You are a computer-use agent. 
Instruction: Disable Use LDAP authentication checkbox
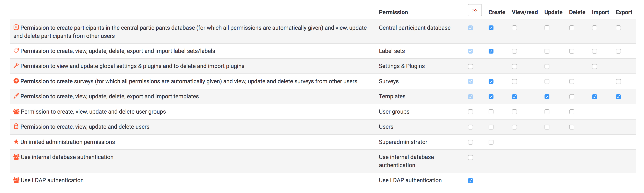click(x=470, y=181)
